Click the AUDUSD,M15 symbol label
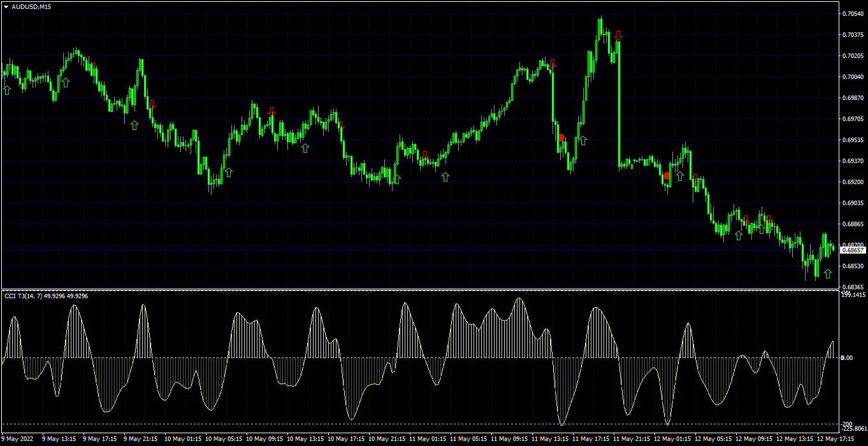The image size is (868, 446). coord(32,6)
